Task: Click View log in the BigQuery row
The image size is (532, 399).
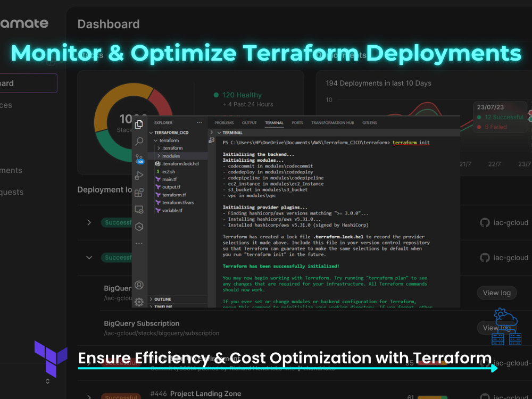Action: [x=497, y=293]
